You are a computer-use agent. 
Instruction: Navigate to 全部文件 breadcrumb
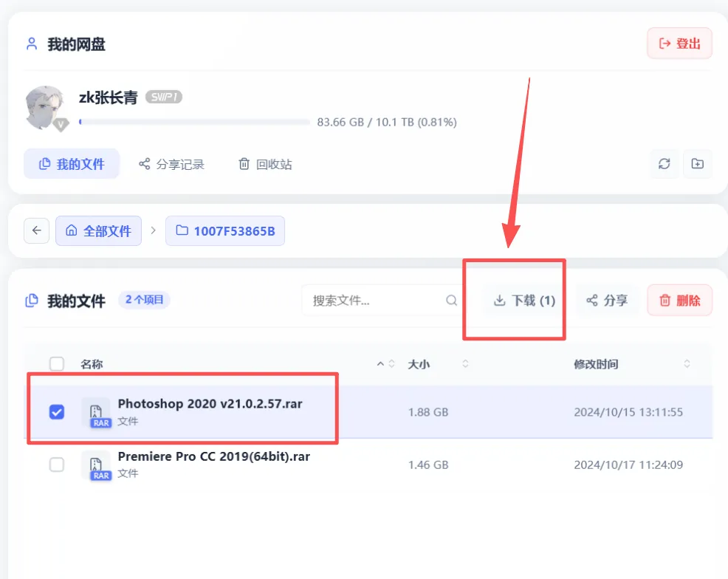(98, 230)
